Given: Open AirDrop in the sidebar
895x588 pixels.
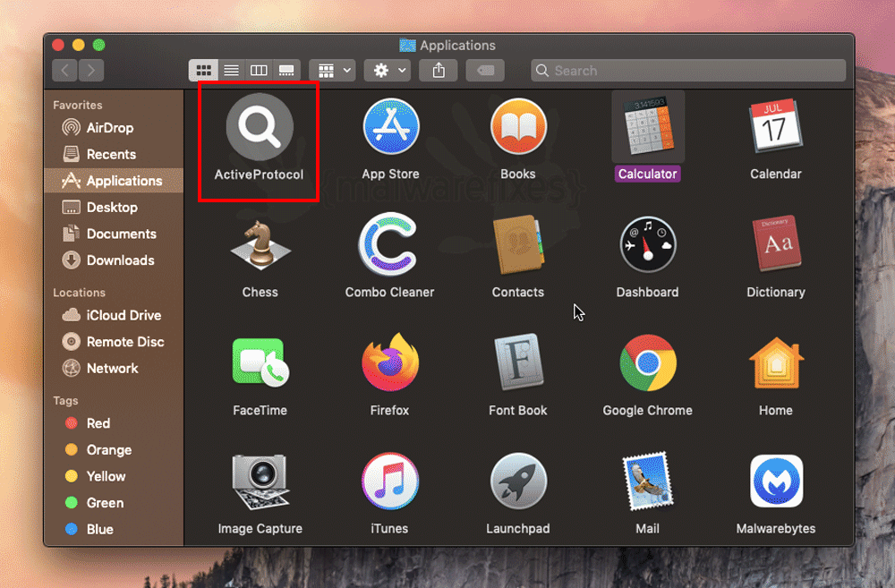Looking at the screenshot, I should (115, 127).
